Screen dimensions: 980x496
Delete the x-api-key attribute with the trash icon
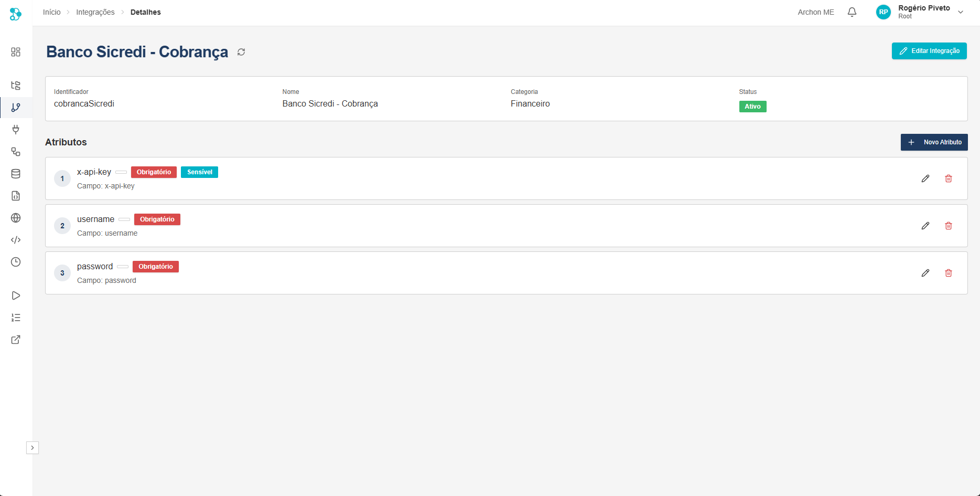coord(949,178)
